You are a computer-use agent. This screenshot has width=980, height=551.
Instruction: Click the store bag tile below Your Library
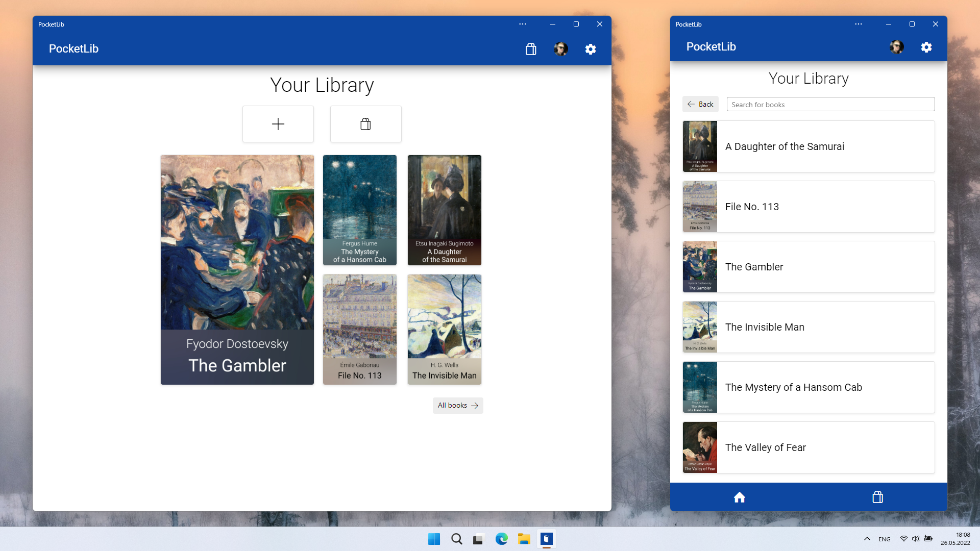tap(365, 124)
